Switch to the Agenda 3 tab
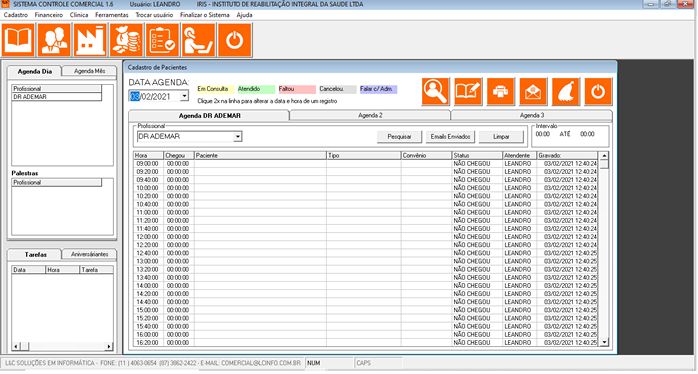The height and width of the screenshot is (374, 698). pyautogui.click(x=532, y=115)
